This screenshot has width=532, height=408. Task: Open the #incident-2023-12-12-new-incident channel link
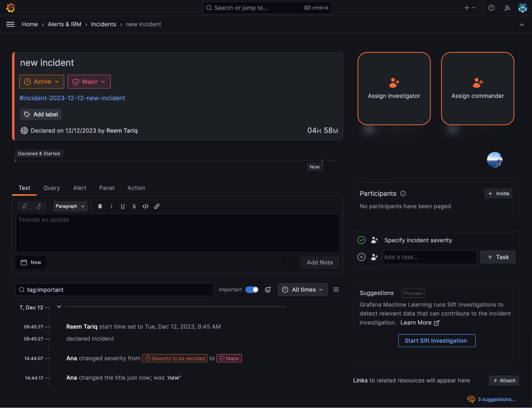pyautogui.click(x=72, y=98)
